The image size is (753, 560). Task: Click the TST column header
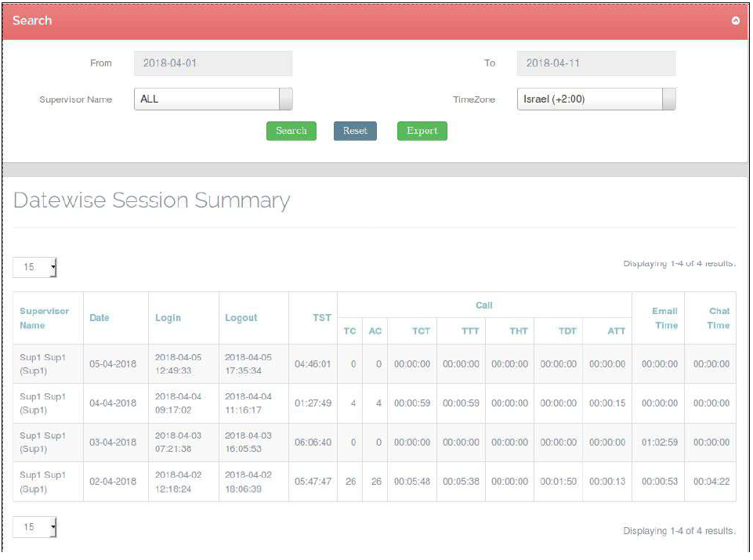point(320,318)
